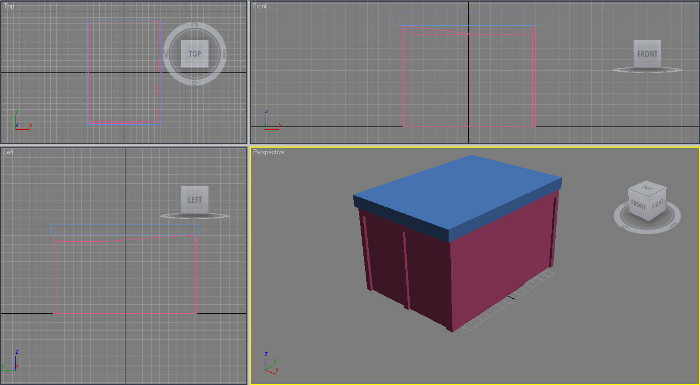The height and width of the screenshot is (385, 700).
Task: Click the LEFT ViewCube in Left viewport
Action: point(195,200)
